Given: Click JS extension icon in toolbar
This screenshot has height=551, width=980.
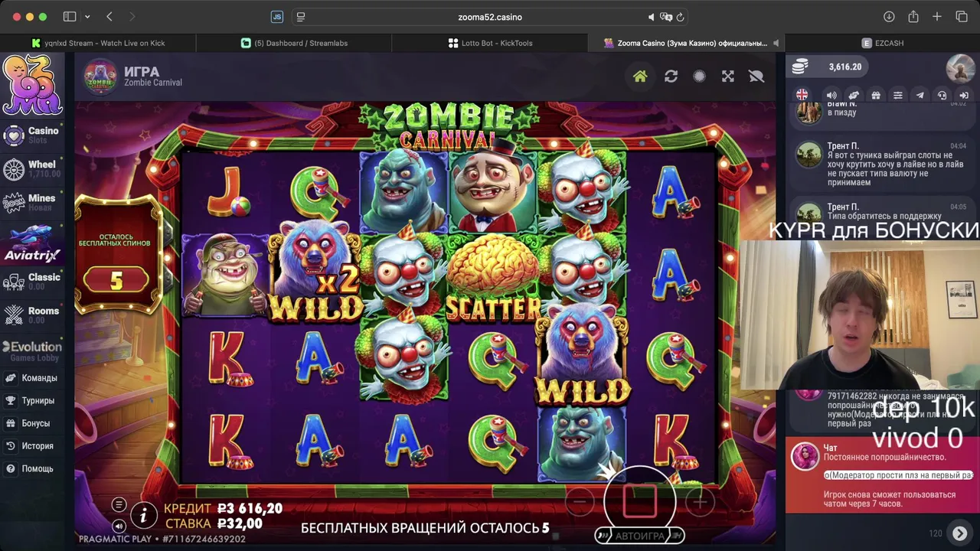Looking at the screenshot, I should click(276, 17).
